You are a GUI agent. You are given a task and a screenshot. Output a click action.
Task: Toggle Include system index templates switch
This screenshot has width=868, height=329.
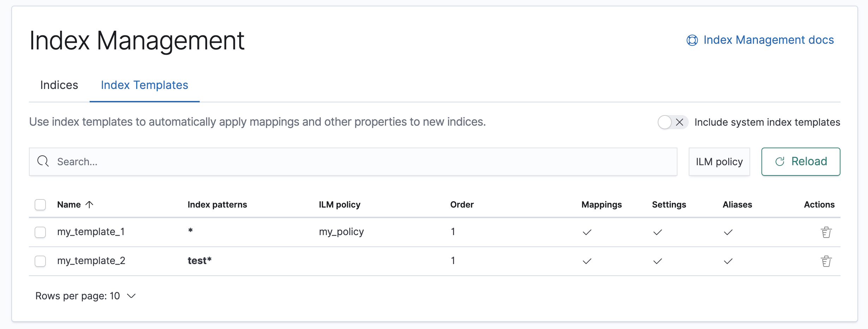coord(673,122)
